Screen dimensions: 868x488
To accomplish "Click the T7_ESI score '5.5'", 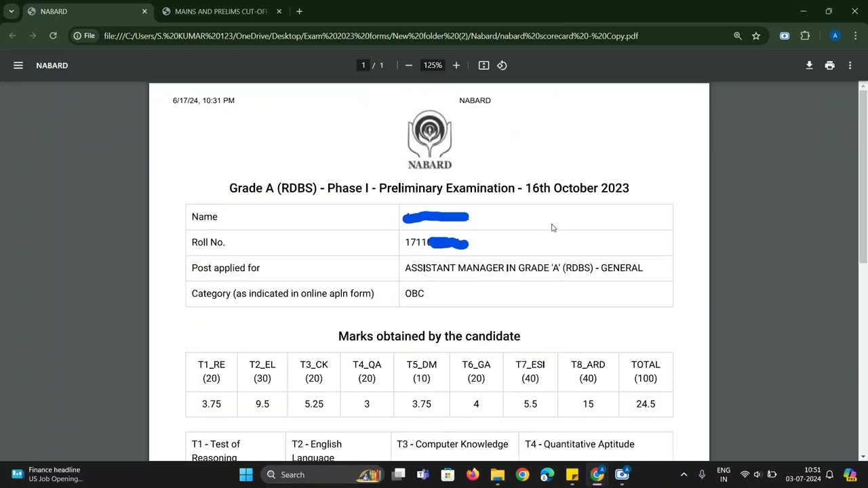I will (530, 404).
